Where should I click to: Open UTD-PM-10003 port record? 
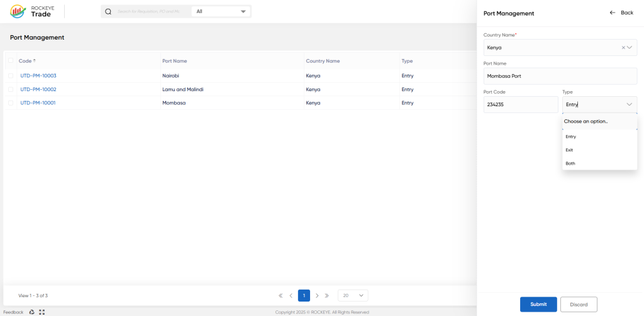pos(38,75)
